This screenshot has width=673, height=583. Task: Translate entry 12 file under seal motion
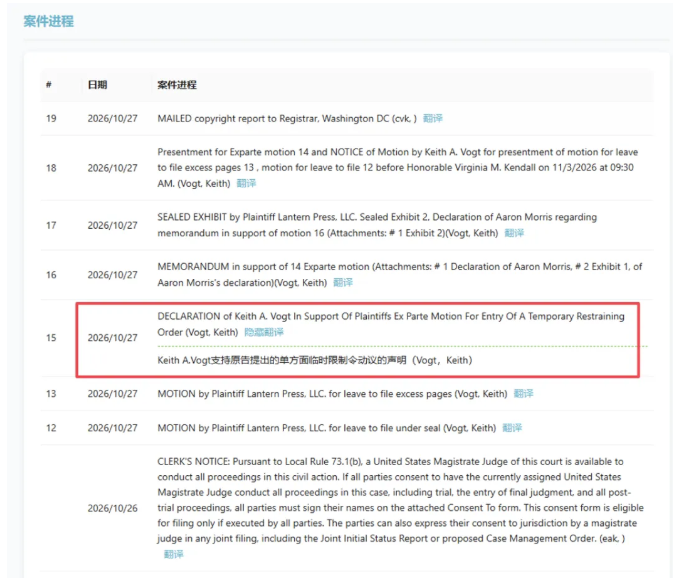click(x=512, y=428)
